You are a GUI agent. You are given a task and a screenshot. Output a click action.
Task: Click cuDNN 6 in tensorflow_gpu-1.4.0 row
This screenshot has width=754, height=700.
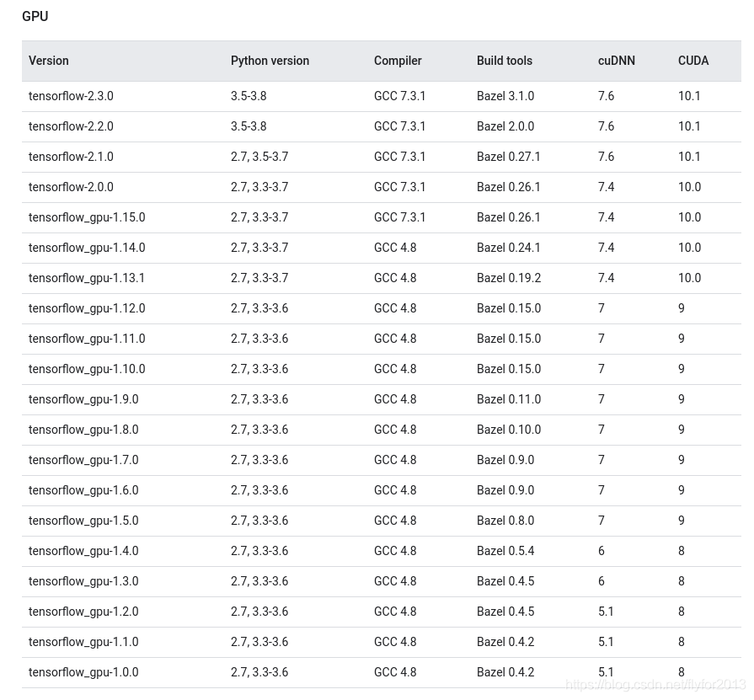click(x=601, y=550)
